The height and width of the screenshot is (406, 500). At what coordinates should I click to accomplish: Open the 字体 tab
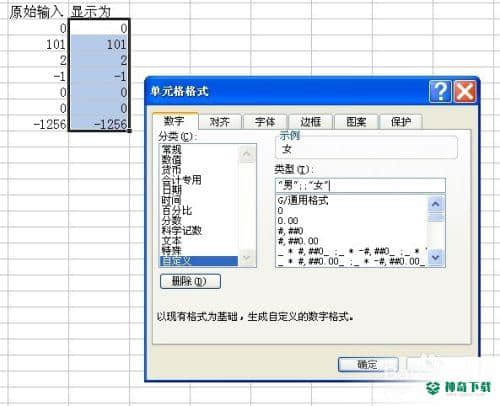[265, 121]
